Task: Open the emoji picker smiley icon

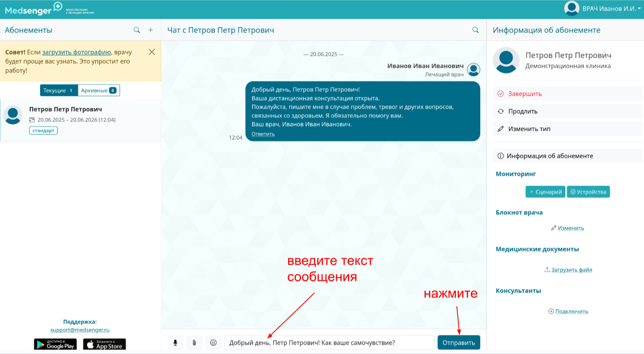Action: pos(213,342)
